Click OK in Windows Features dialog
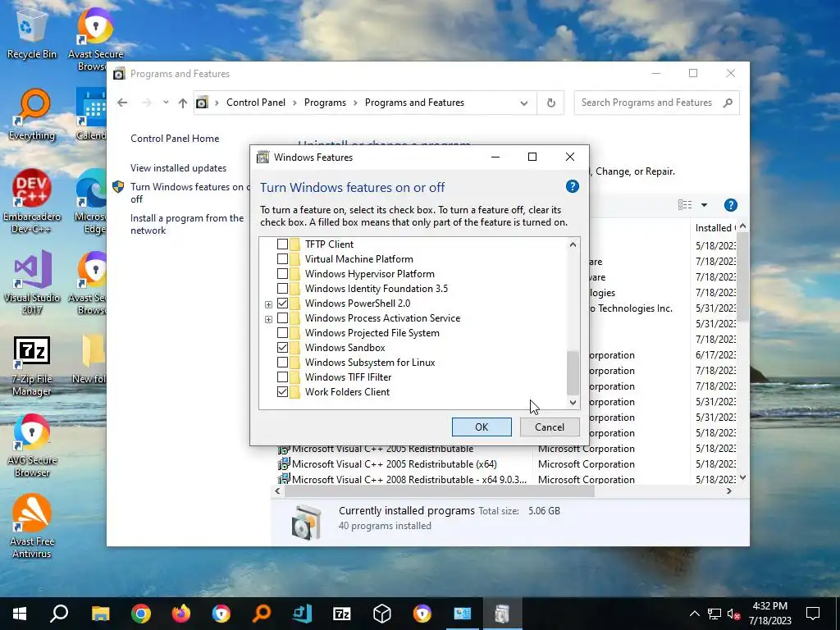The image size is (840, 630). pyautogui.click(x=482, y=427)
